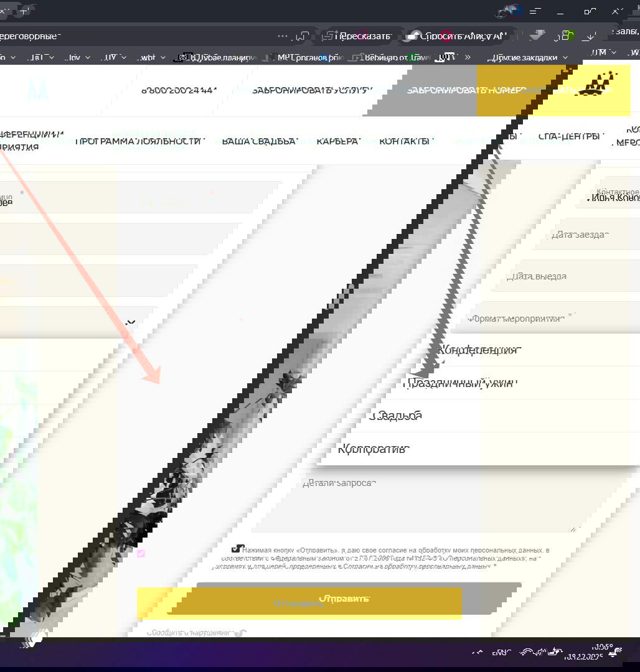Choose "Конференция" from the format list
Image resolution: width=640 pixels, height=672 pixels.
(x=478, y=350)
